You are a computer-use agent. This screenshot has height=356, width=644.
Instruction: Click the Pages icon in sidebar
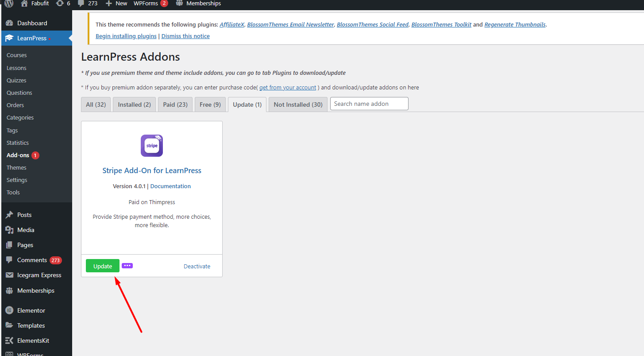(x=9, y=245)
